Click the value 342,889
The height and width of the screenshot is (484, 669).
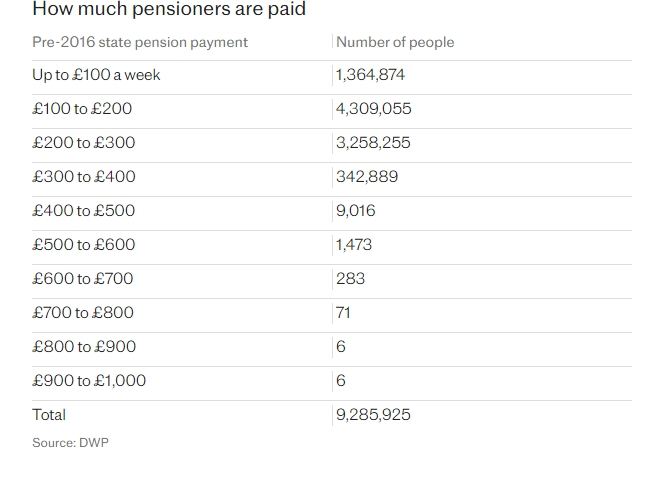point(367,177)
